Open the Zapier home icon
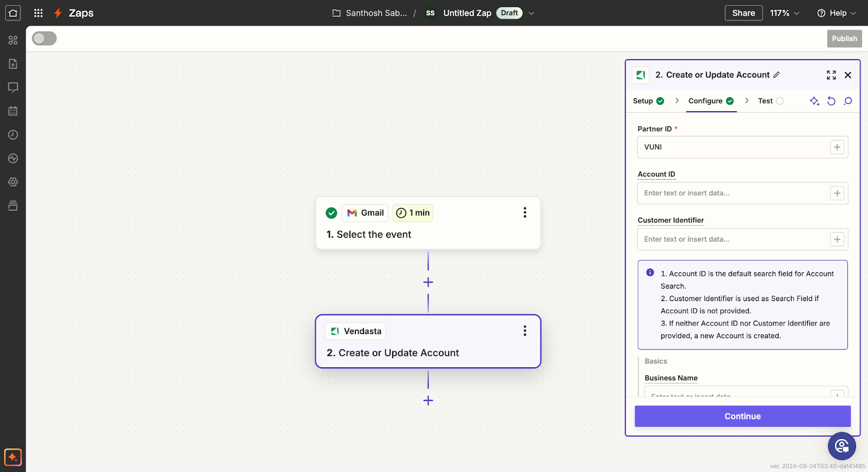Screen dimensions: 868x472 13,13
